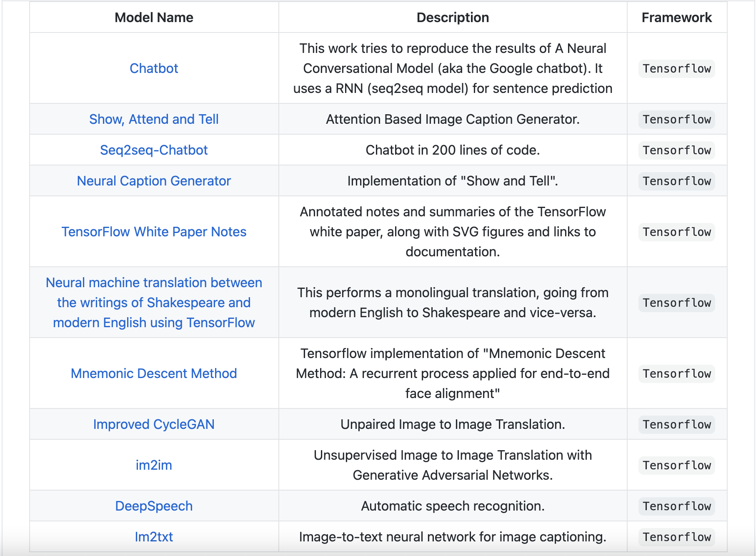The width and height of the screenshot is (756, 556).
Task: Click the 'Unpaired Image to Image Translation' description
Action: point(453,424)
